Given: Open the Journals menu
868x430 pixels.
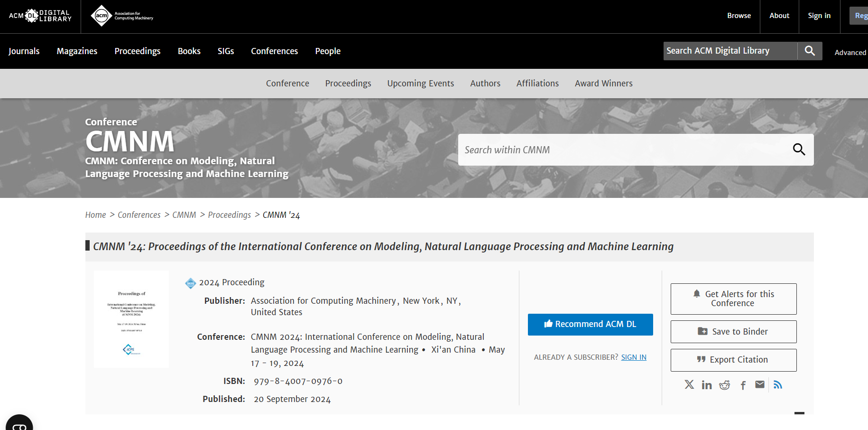Looking at the screenshot, I should tap(24, 51).
